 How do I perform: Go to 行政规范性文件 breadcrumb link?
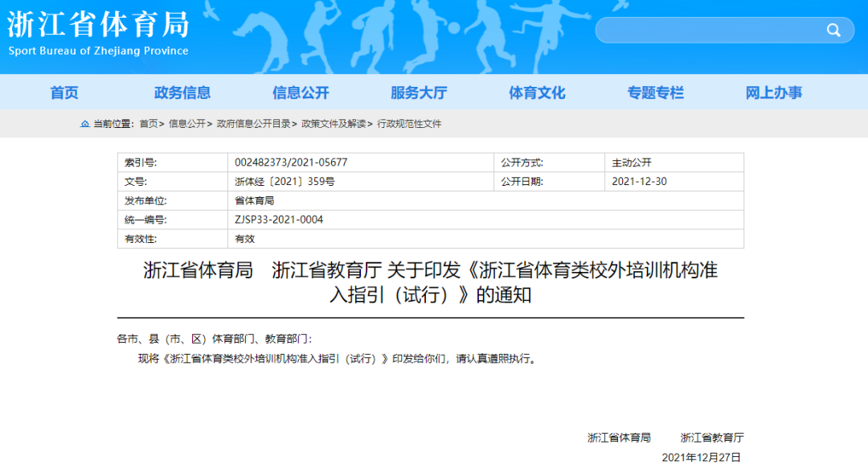pos(409,124)
